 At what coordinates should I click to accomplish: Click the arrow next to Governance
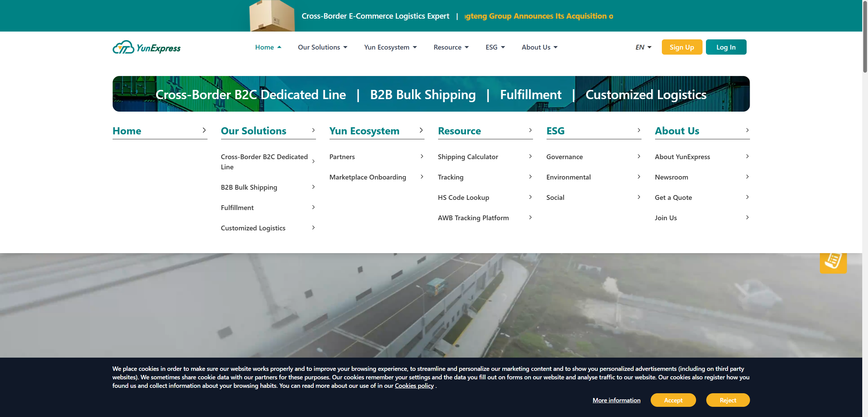tap(639, 156)
